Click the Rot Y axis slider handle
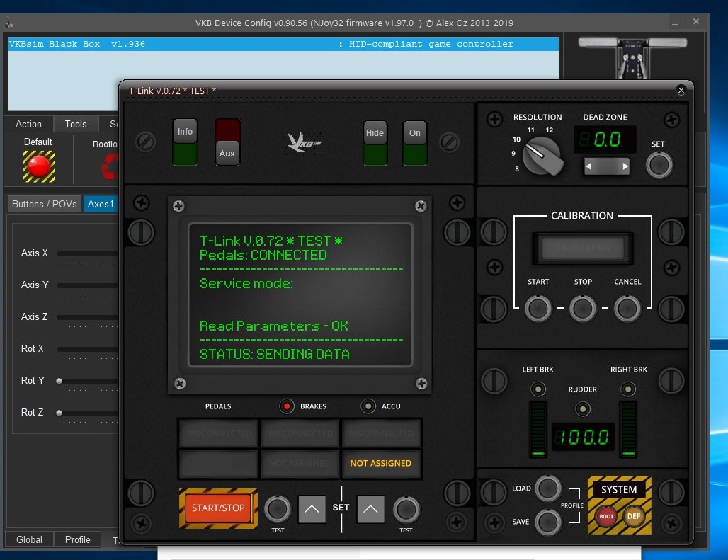 [x=59, y=381]
